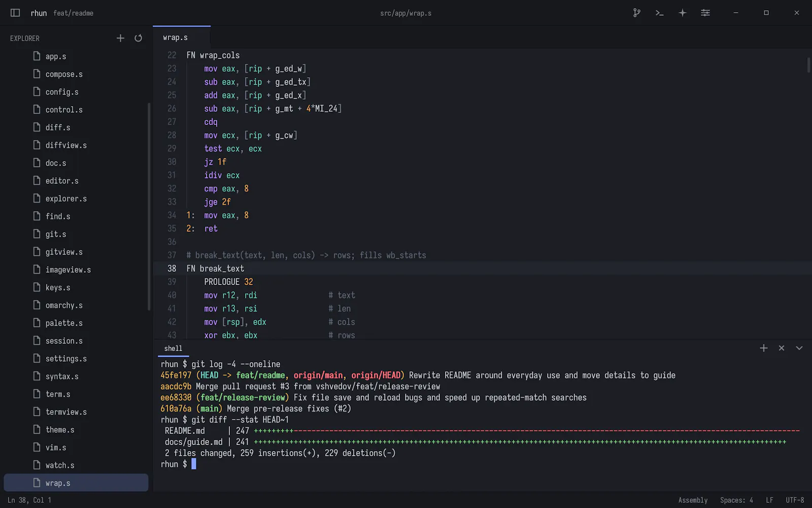Click the feat/readme branch label in title bar

tap(73, 13)
